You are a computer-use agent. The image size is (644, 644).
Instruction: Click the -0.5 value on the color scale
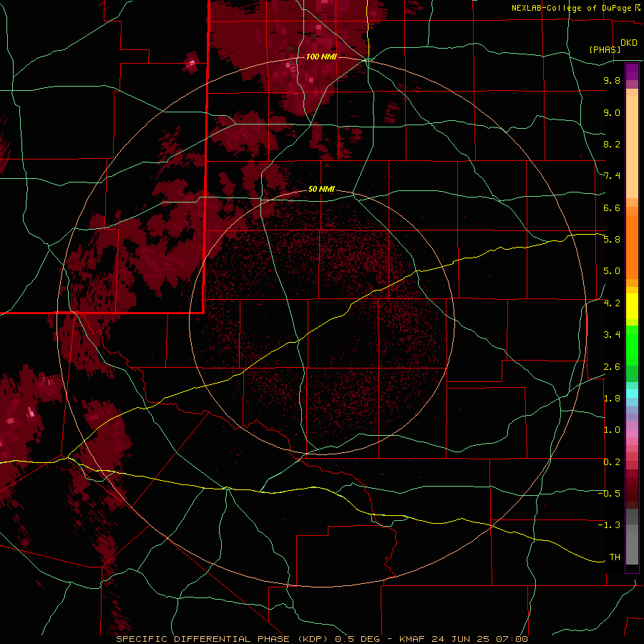point(609,494)
